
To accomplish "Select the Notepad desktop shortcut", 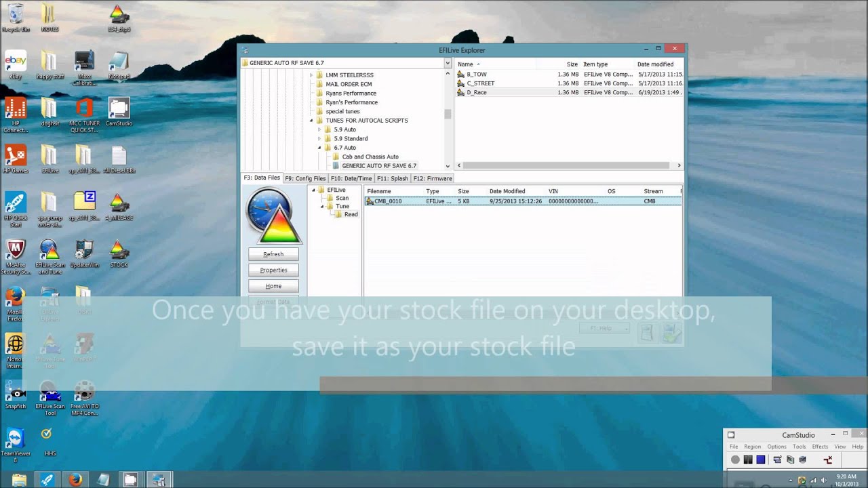I will (119, 65).
